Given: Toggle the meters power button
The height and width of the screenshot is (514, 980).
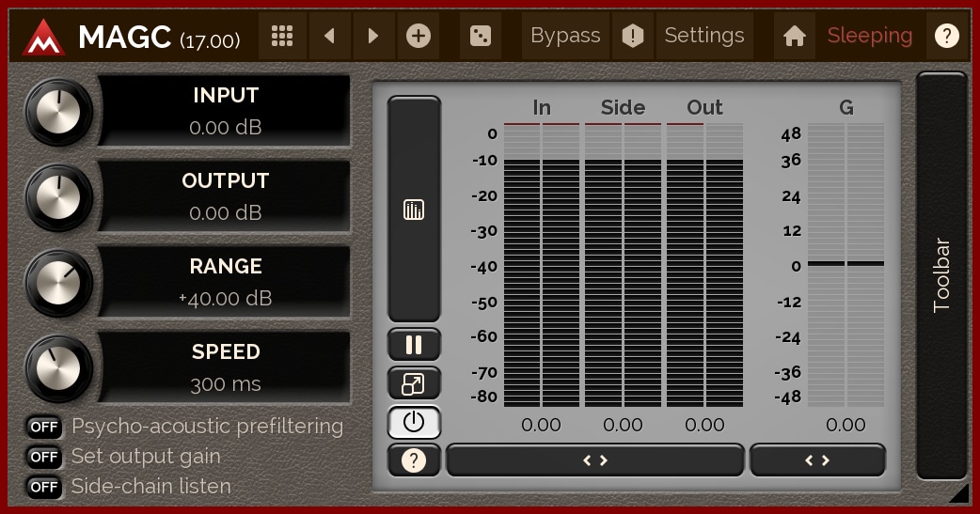Looking at the screenshot, I should (414, 423).
